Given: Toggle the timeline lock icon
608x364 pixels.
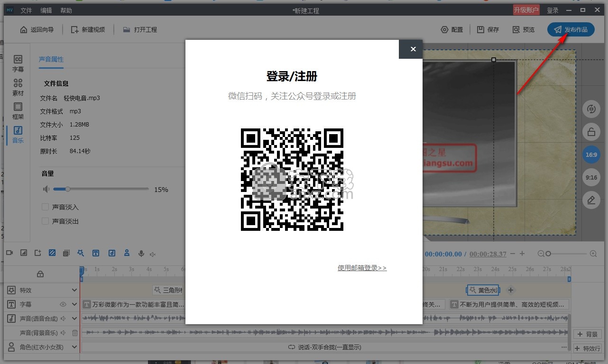Looking at the screenshot, I should coord(40,274).
